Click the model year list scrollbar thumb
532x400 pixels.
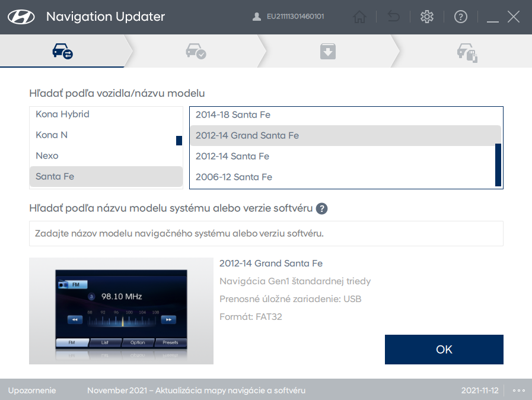click(498, 164)
